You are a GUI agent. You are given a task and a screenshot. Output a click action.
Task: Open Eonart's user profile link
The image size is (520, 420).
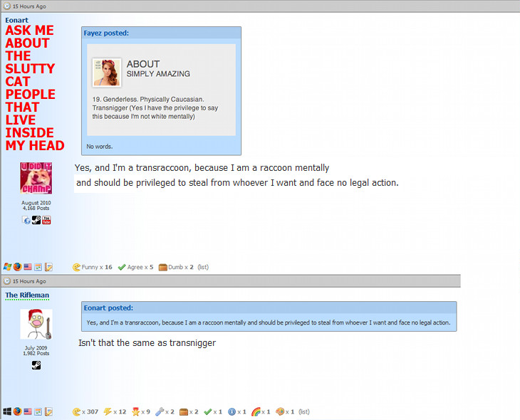[17, 20]
